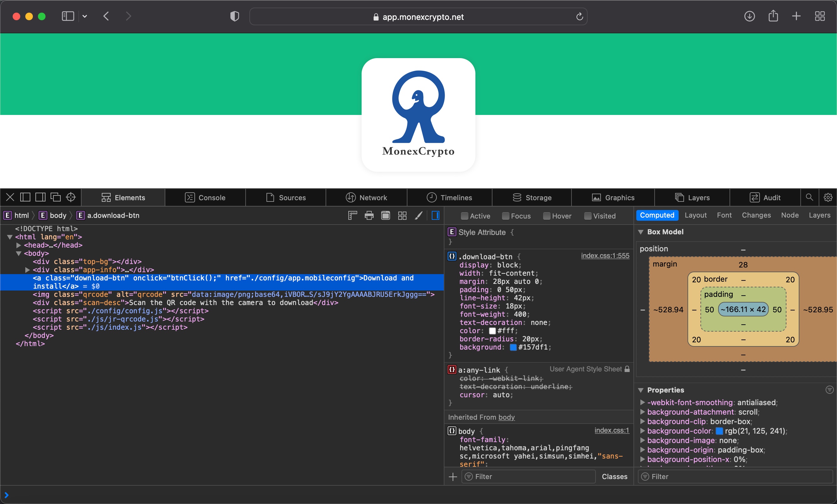Click body in the breadcrumb path

(x=53, y=215)
